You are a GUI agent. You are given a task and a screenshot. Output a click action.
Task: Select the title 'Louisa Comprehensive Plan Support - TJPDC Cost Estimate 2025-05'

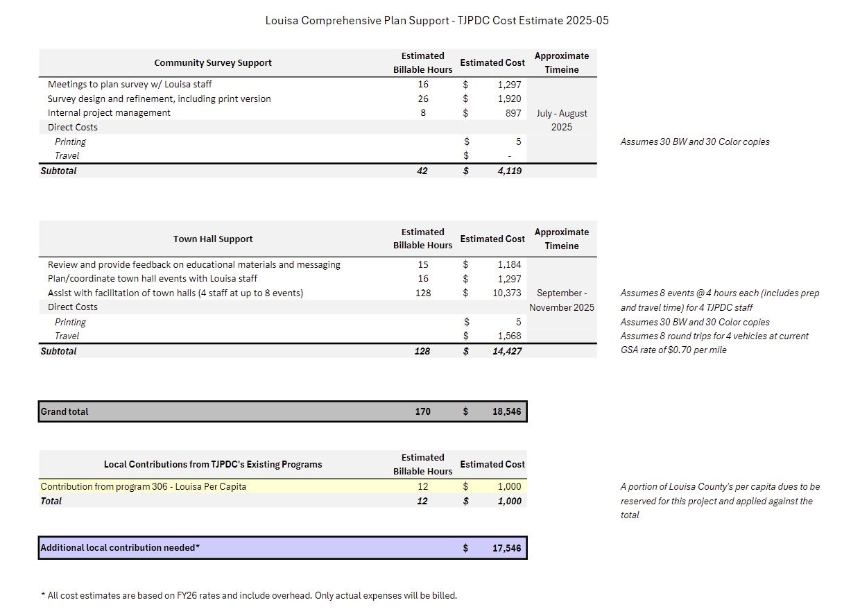[437, 21]
